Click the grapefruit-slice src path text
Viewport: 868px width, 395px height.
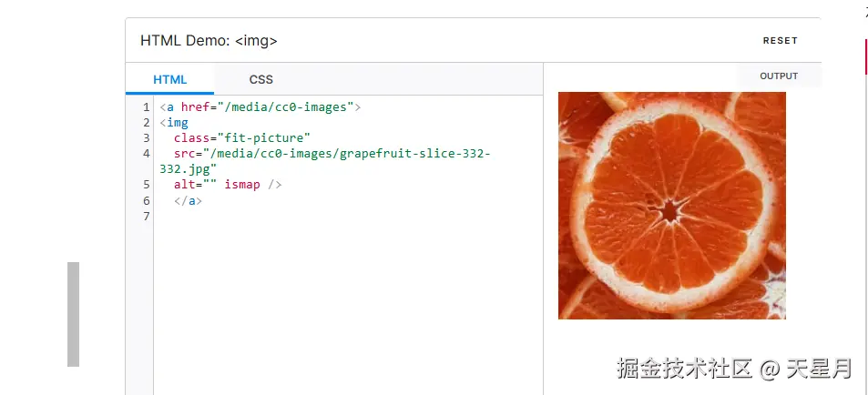click(x=346, y=153)
